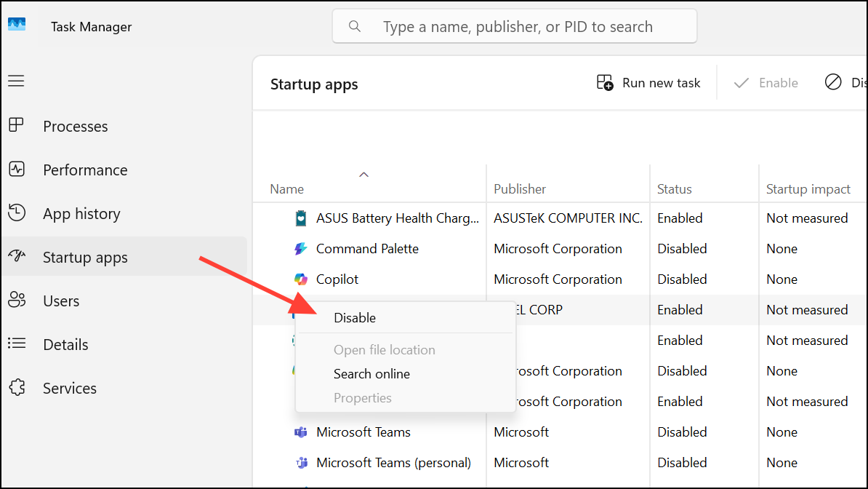Sort by the Publisher column header
The height and width of the screenshot is (489, 868).
[x=520, y=189]
